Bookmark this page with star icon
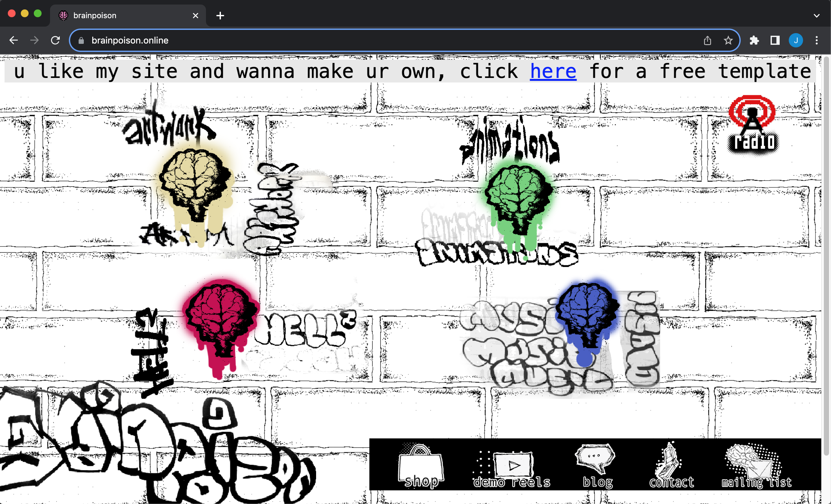 click(x=728, y=41)
